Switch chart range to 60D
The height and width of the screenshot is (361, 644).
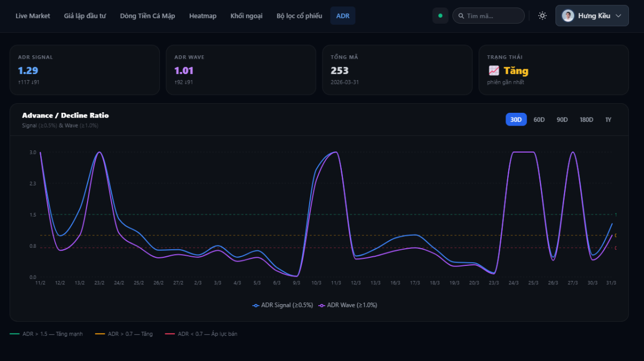coord(539,119)
